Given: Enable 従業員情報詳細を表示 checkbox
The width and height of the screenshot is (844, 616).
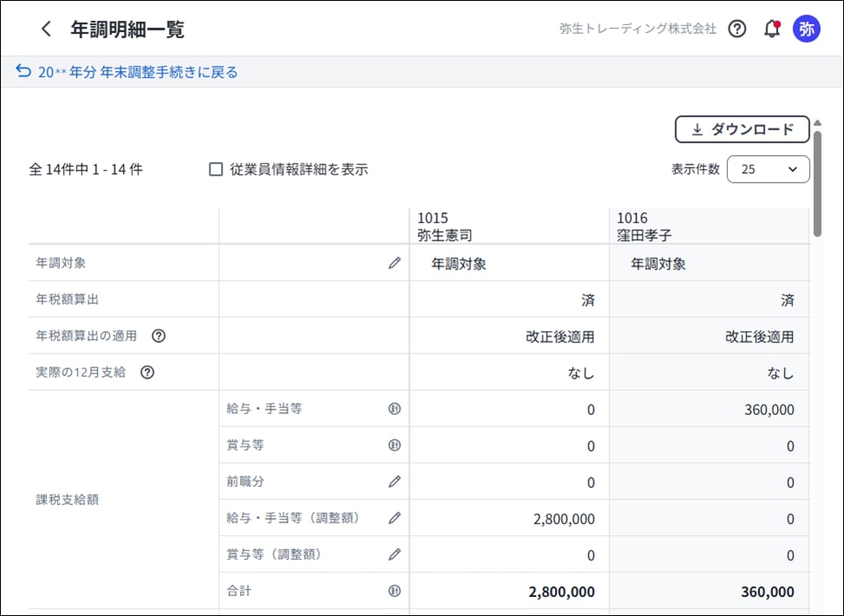Looking at the screenshot, I should 217,170.
